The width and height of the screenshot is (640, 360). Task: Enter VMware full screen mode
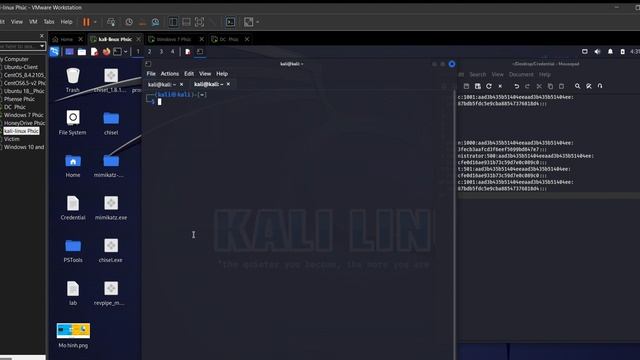[199, 22]
